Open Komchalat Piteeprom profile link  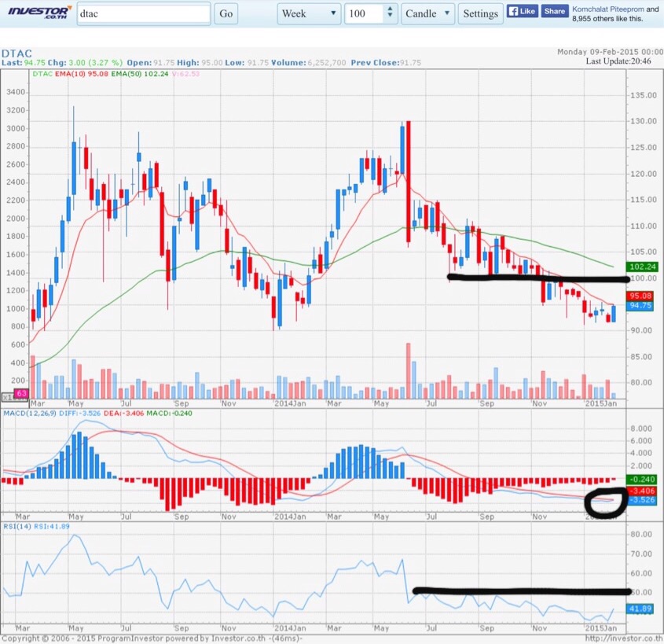tap(608, 9)
